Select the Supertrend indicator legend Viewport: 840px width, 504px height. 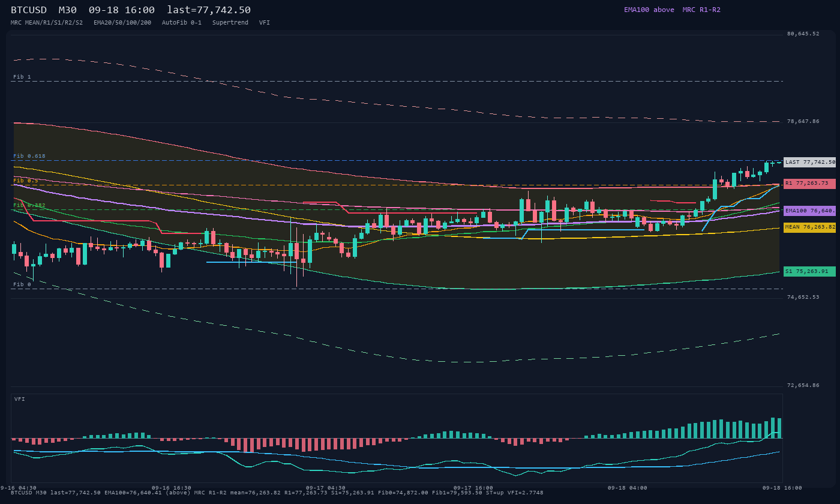tap(230, 23)
